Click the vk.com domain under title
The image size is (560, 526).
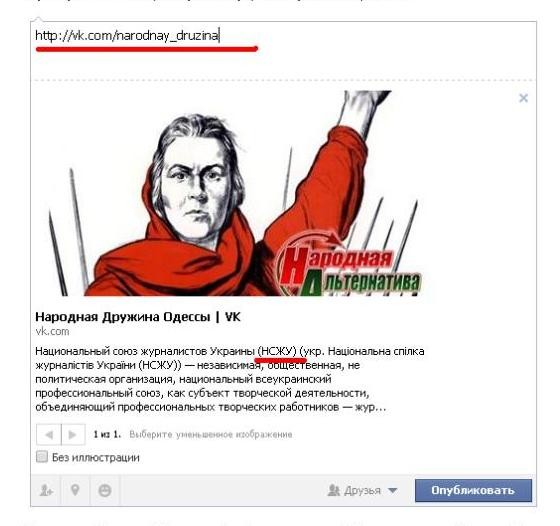tap(52, 332)
